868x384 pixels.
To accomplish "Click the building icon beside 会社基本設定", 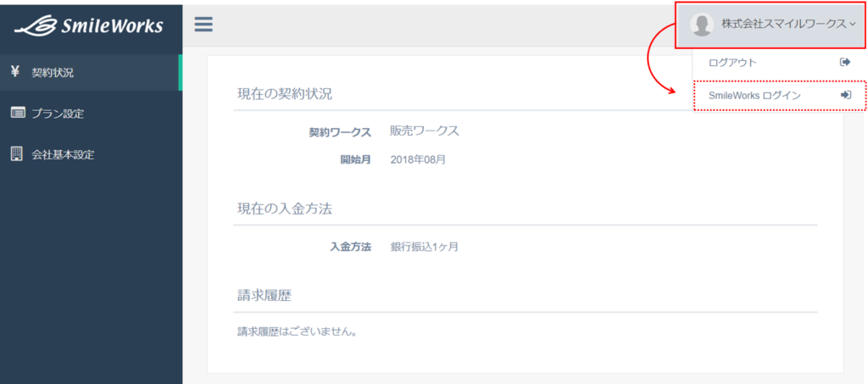I will coord(17,153).
